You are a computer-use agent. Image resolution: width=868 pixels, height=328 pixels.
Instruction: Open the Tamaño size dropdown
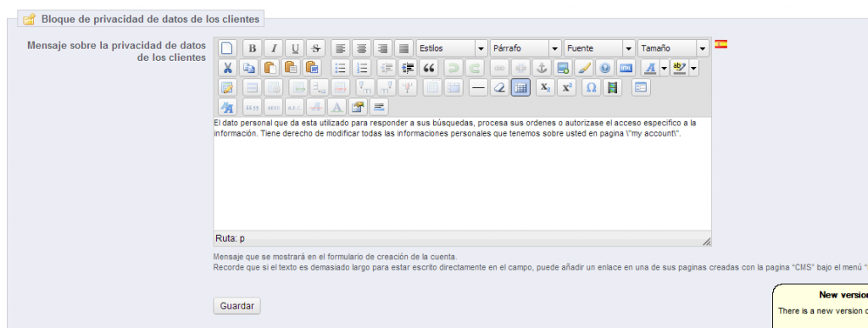point(673,48)
